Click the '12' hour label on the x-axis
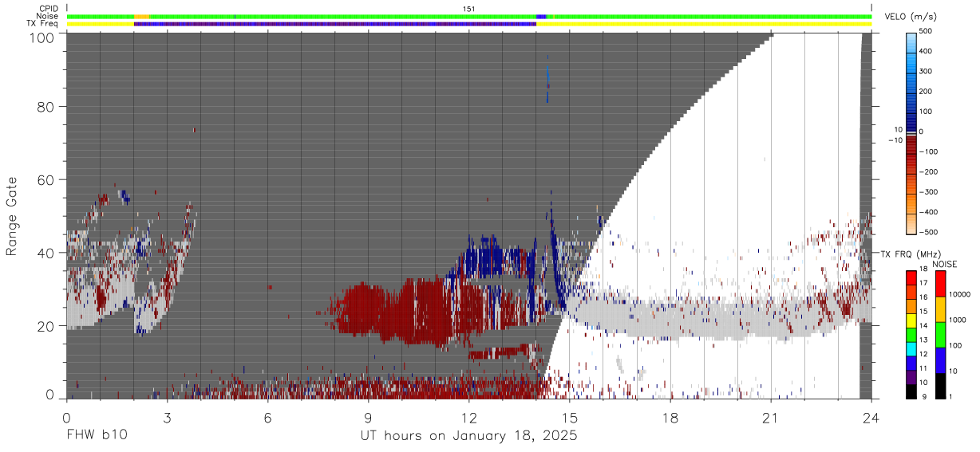Image resolution: width=980 pixels, height=452 pixels. click(469, 417)
